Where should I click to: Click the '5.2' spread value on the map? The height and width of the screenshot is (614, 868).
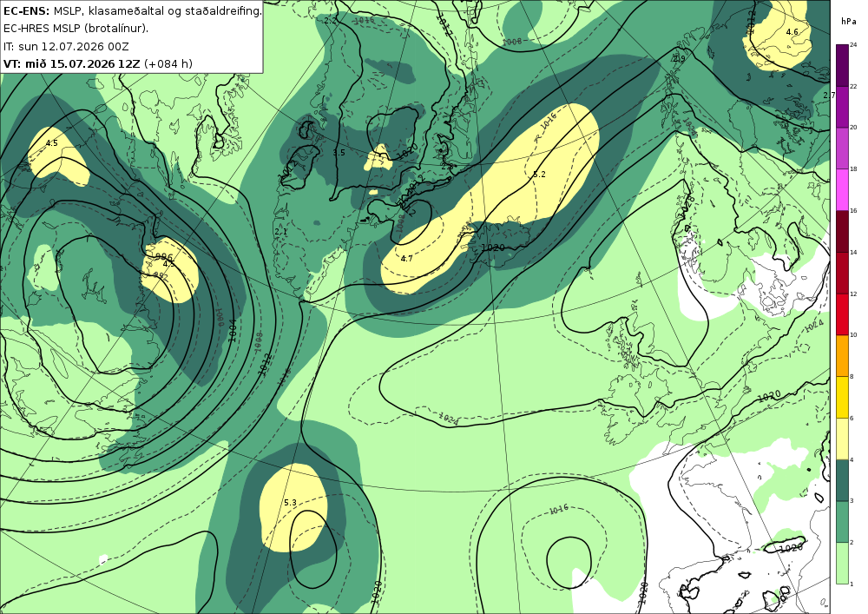click(539, 174)
